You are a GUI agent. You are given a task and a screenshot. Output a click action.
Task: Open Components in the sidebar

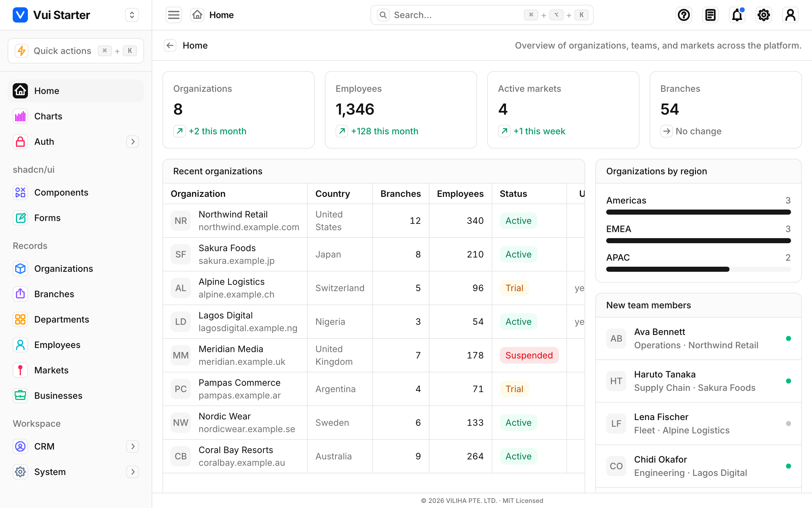[x=76, y=192]
